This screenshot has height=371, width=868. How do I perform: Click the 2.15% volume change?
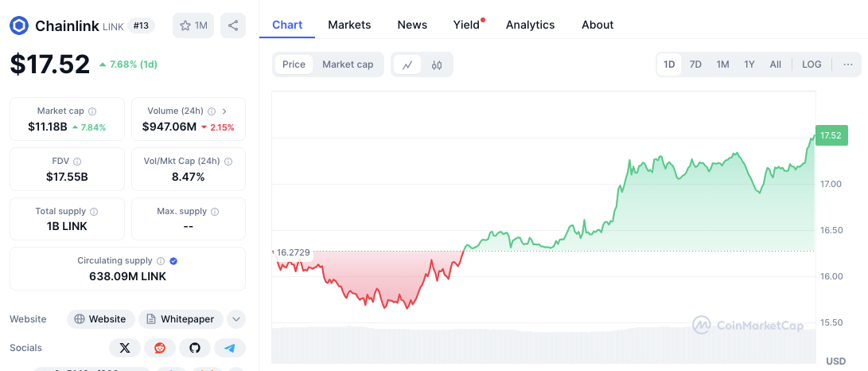point(217,127)
